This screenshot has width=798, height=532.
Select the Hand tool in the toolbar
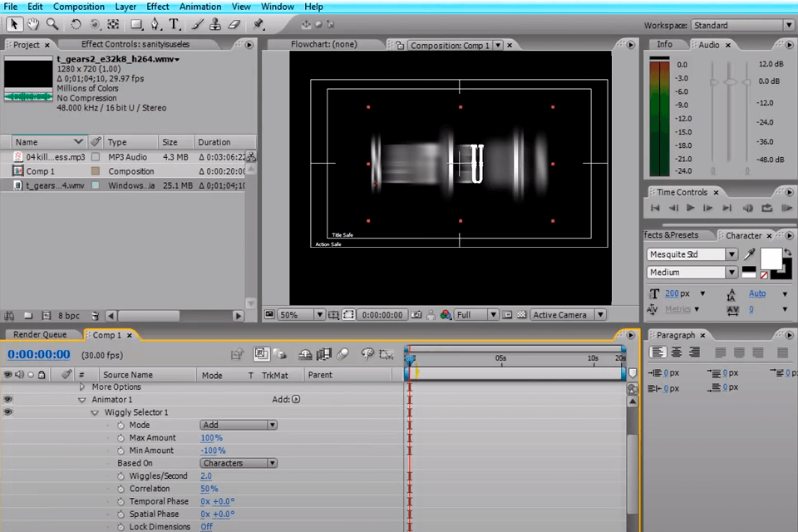[32, 24]
